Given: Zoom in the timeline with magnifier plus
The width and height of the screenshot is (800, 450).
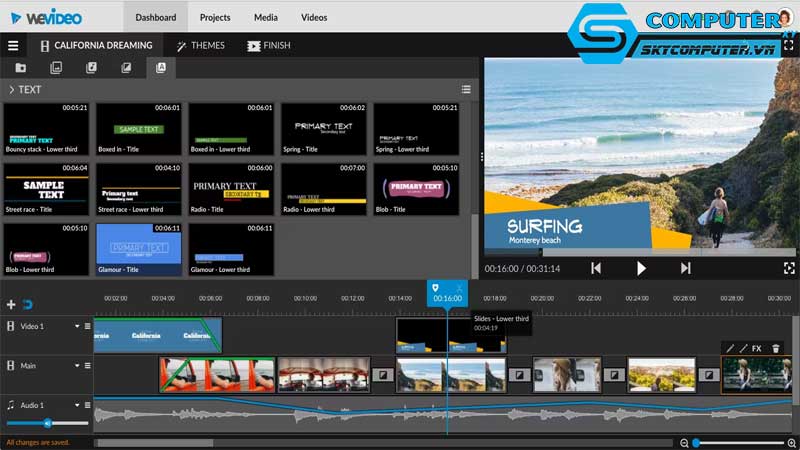Looking at the screenshot, I should (790, 442).
